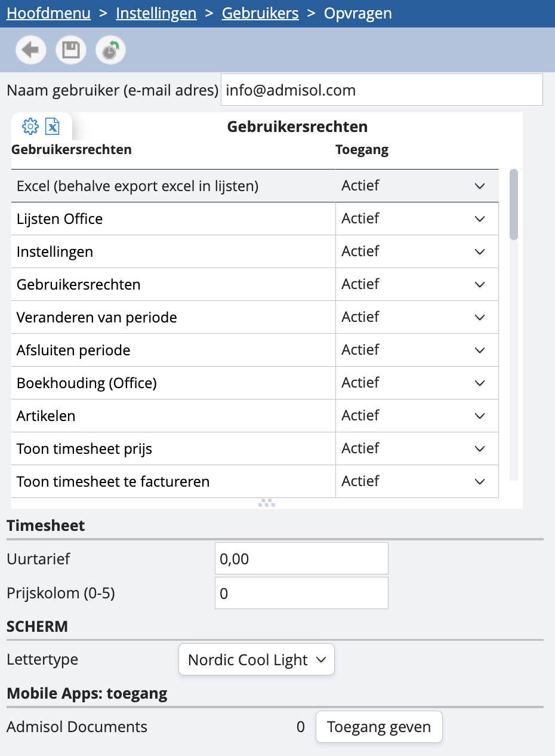Screen dimensions: 555x756
Task: Open Instellingen from the breadcrumb trail
Action: 156,13
